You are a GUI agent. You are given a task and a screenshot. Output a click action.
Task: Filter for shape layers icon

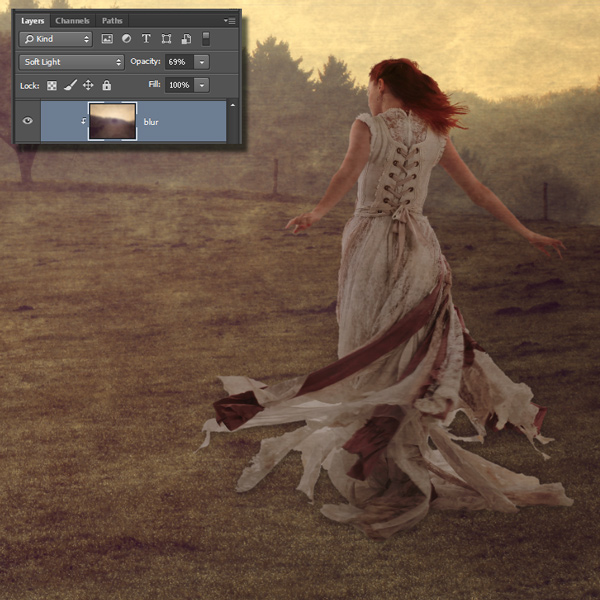[166, 39]
